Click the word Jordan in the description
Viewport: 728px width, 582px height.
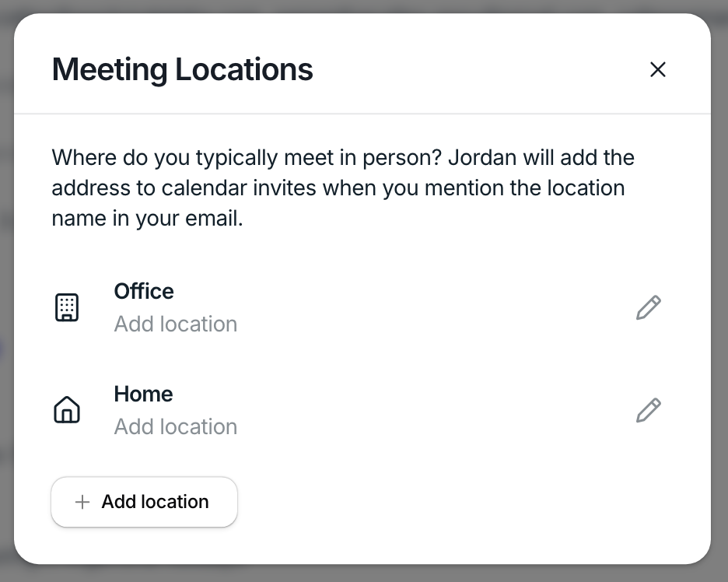tap(482, 158)
